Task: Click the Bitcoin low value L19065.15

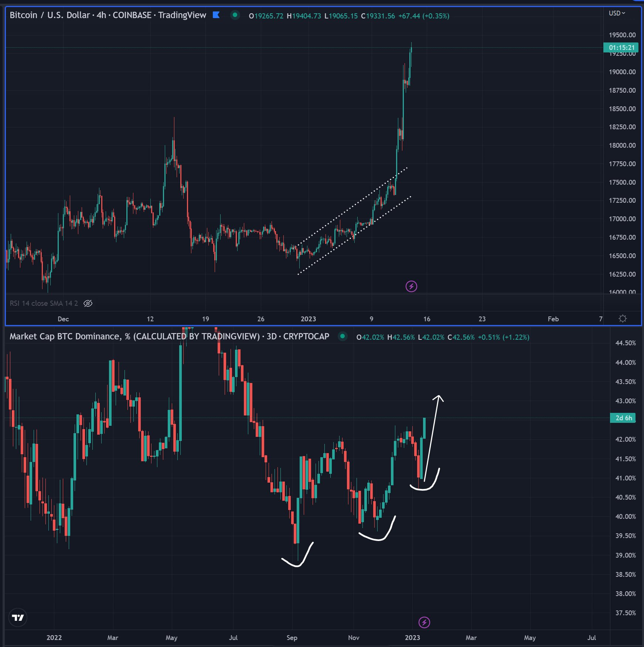Action: click(341, 16)
